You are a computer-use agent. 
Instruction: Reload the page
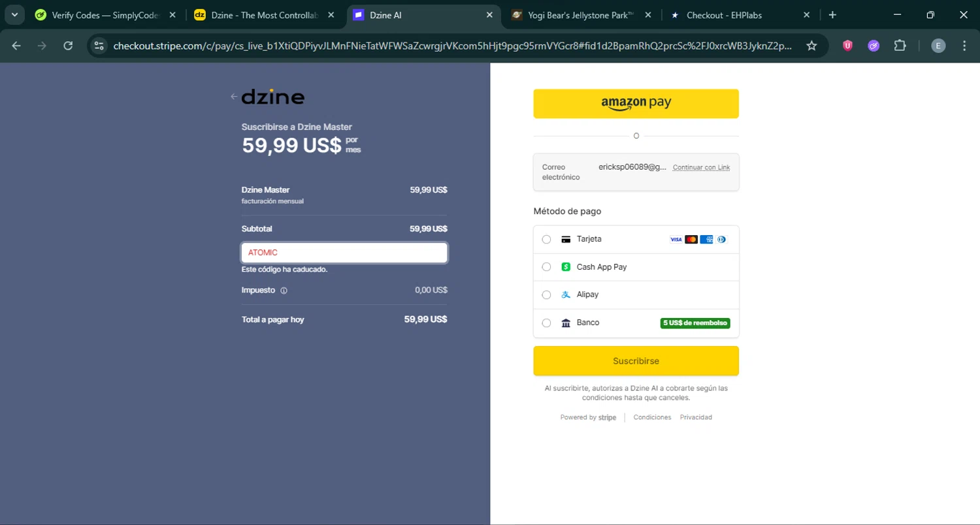[68, 46]
